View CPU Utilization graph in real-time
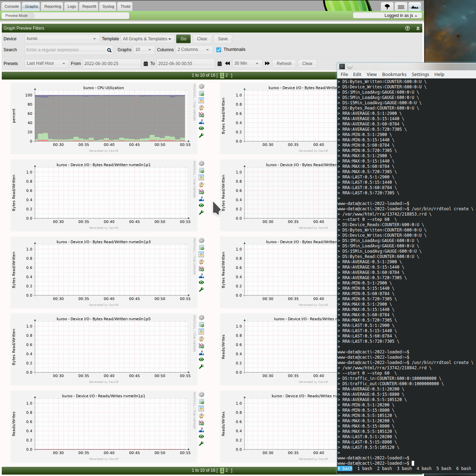 (201, 115)
